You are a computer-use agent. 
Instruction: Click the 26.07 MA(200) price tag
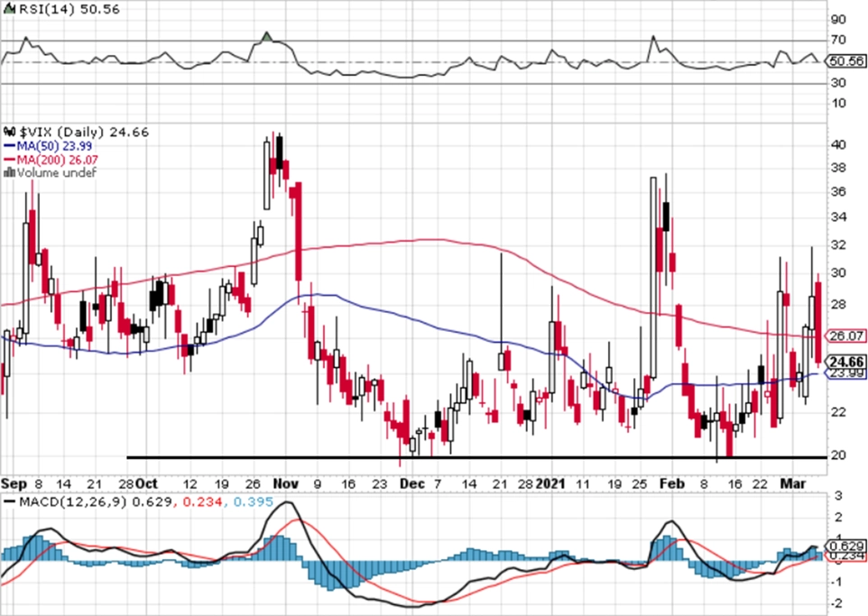pos(845,336)
